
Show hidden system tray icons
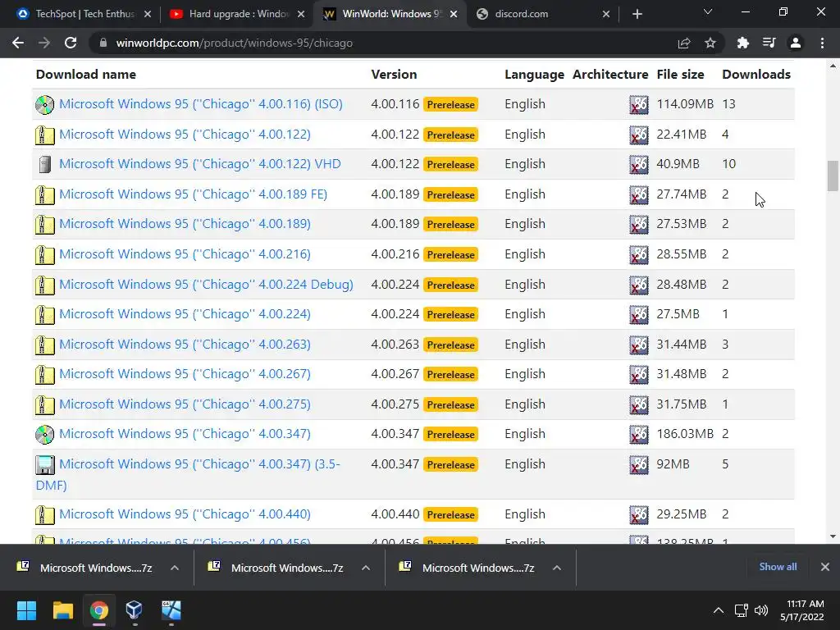click(719, 610)
